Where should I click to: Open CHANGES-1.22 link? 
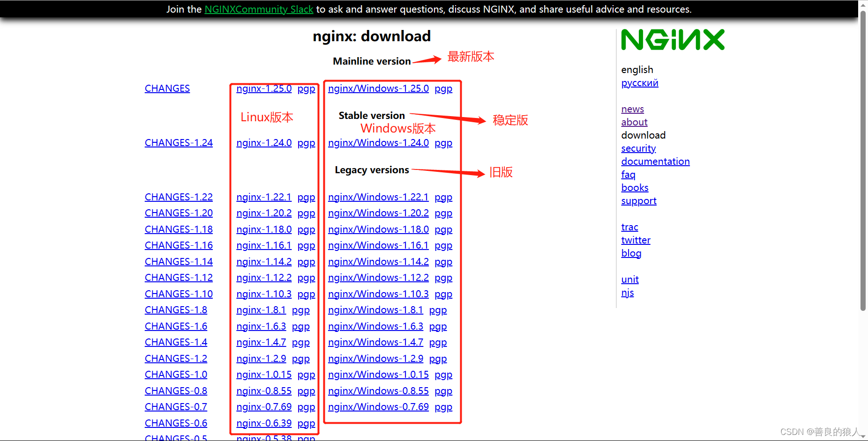tap(179, 197)
